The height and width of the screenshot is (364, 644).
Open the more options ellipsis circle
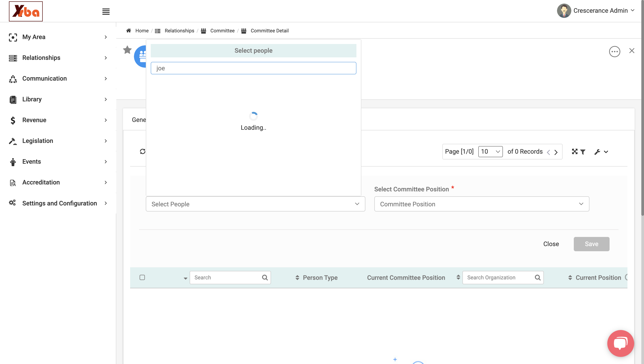[614, 52]
